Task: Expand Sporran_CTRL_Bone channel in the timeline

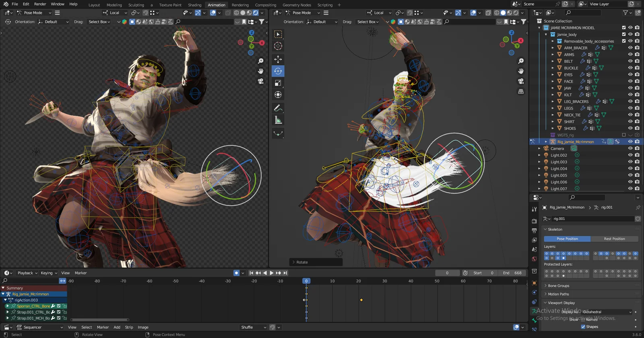Action: pyautogui.click(x=8, y=306)
